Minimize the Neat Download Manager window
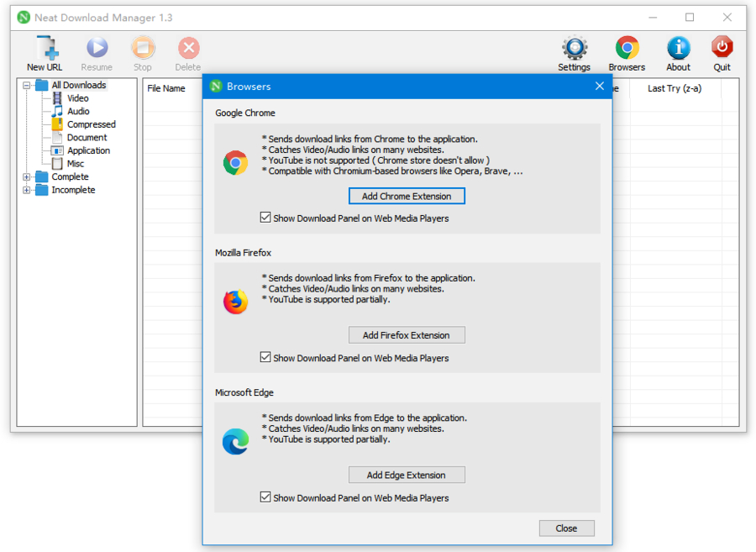The image size is (756, 552). pyautogui.click(x=653, y=18)
